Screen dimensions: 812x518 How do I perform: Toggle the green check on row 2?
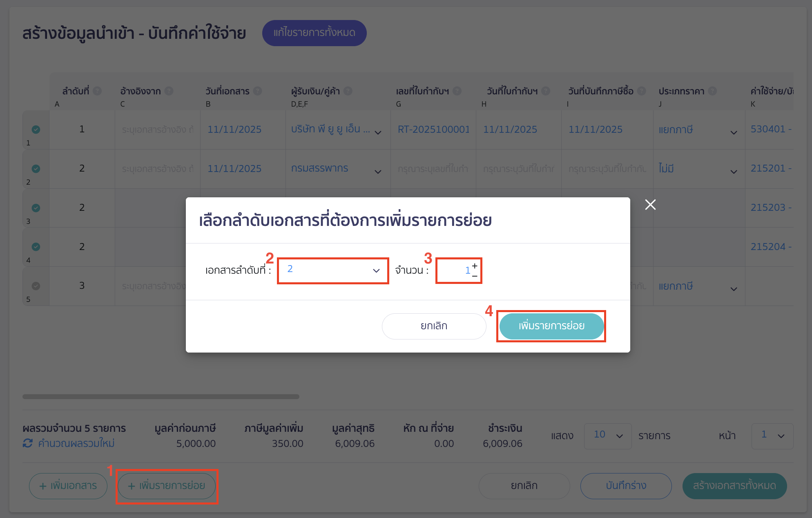click(36, 169)
